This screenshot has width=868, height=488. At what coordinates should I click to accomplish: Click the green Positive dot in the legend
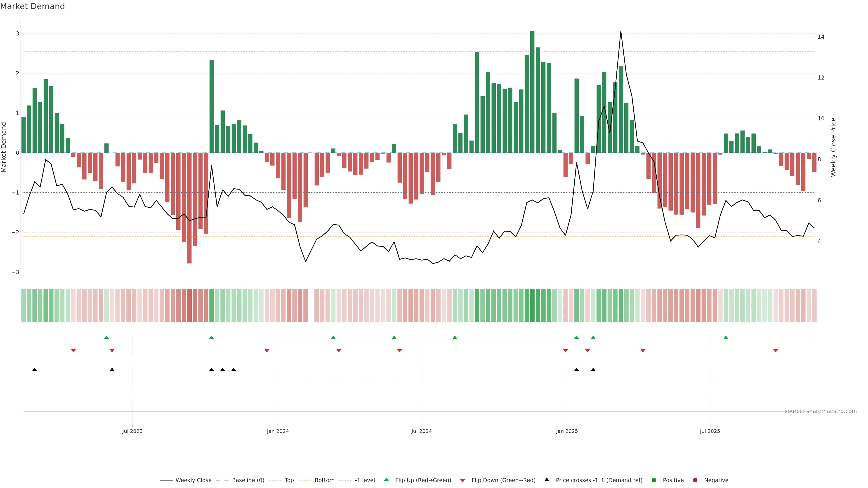tap(654, 480)
